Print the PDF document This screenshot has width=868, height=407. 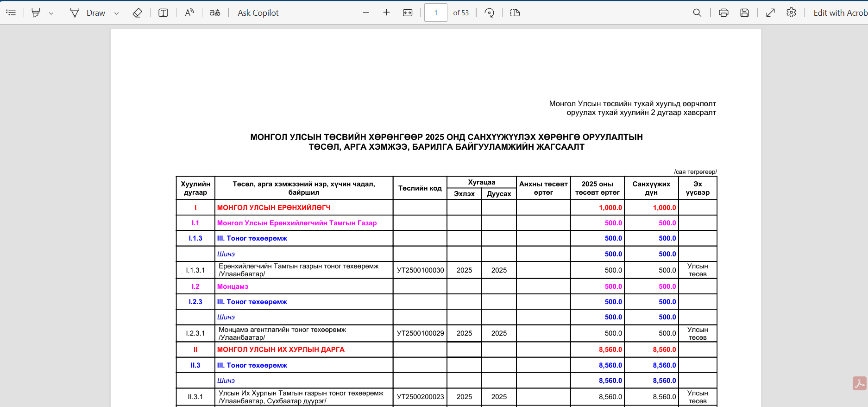723,13
